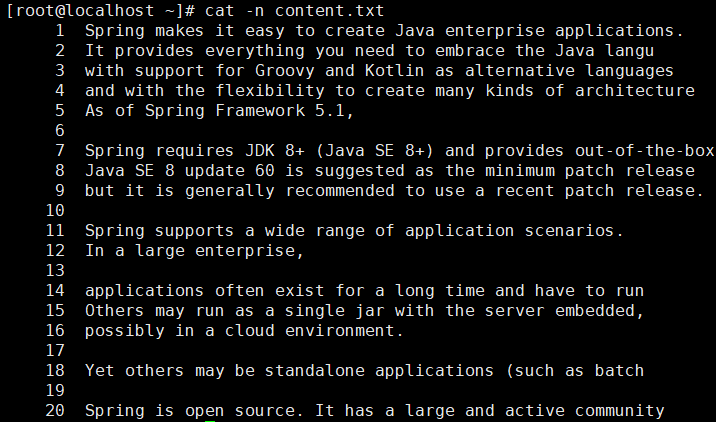Click the empty line numbered 6

pyautogui.click(x=60, y=131)
